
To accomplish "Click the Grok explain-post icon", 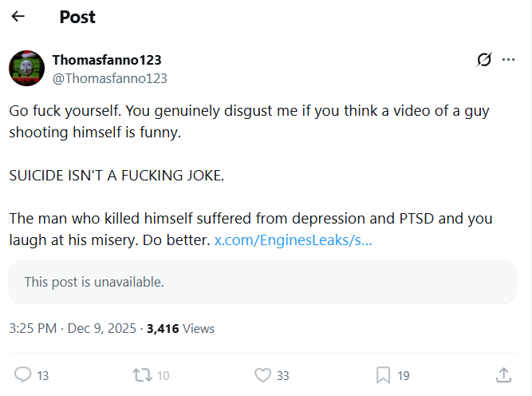I will click(483, 60).
